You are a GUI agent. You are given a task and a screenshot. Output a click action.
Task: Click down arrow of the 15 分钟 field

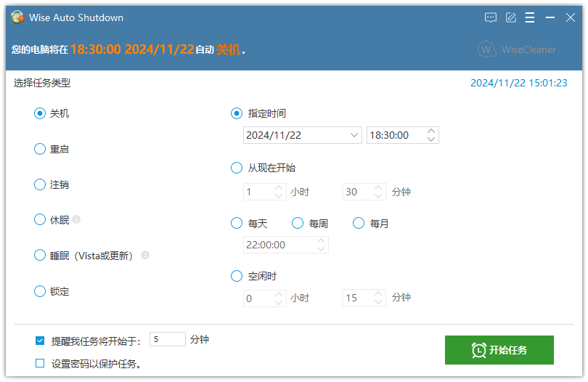click(x=378, y=301)
